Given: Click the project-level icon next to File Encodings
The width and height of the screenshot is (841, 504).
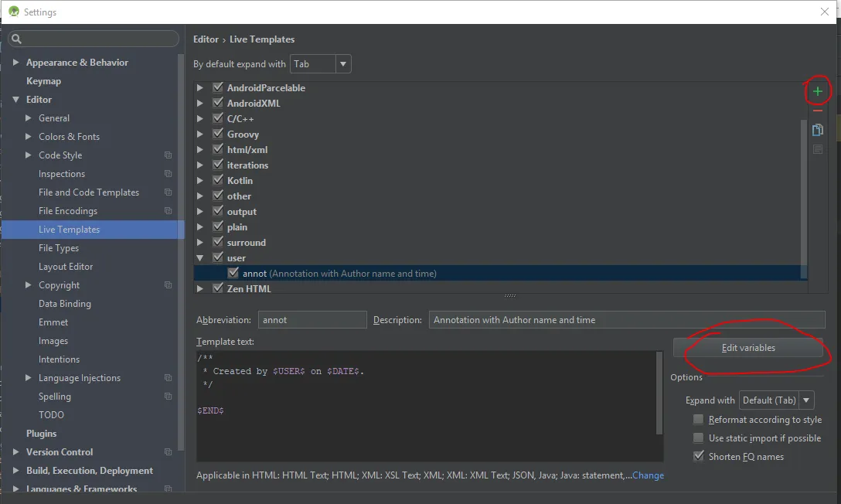Looking at the screenshot, I should [168, 211].
